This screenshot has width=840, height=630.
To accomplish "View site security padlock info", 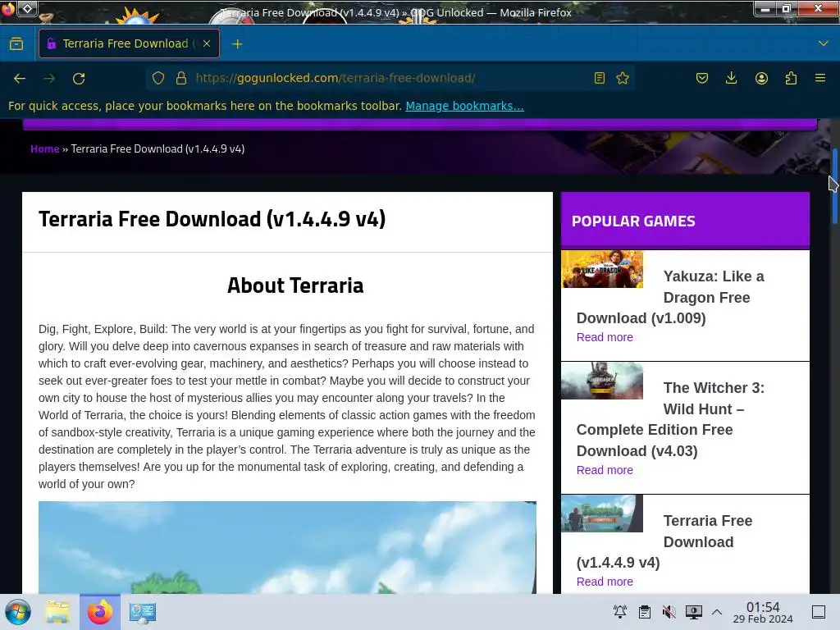I will coord(181,78).
